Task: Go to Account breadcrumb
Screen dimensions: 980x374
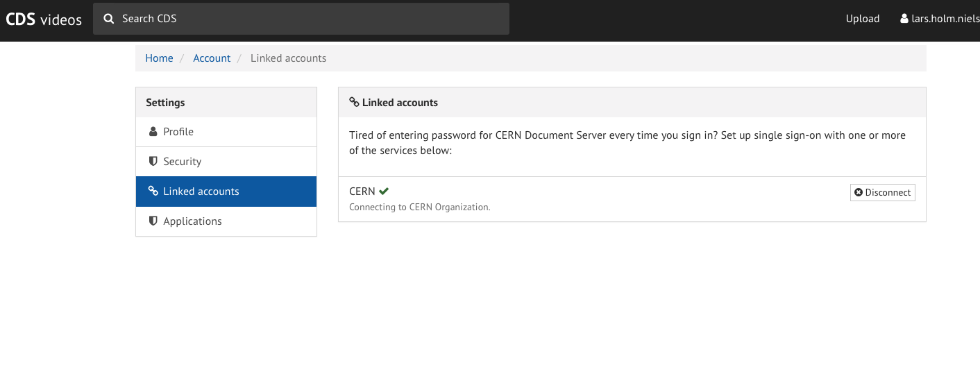Action: coord(212,58)
